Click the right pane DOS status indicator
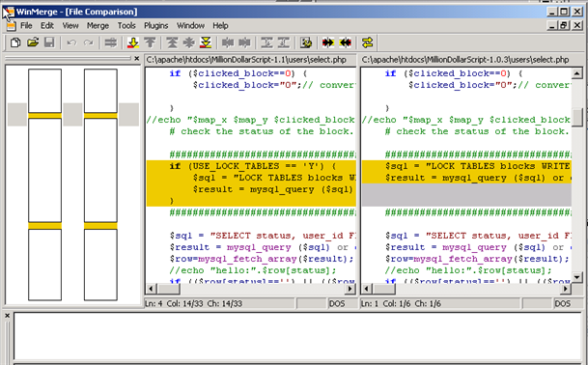The width and height of the screenshot is (588, 365). (x=563, y=303)
